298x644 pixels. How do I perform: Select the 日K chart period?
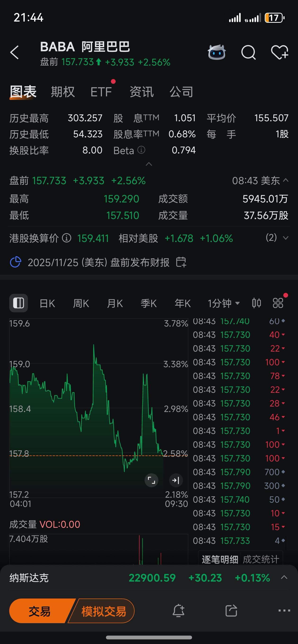click(47, 303)
